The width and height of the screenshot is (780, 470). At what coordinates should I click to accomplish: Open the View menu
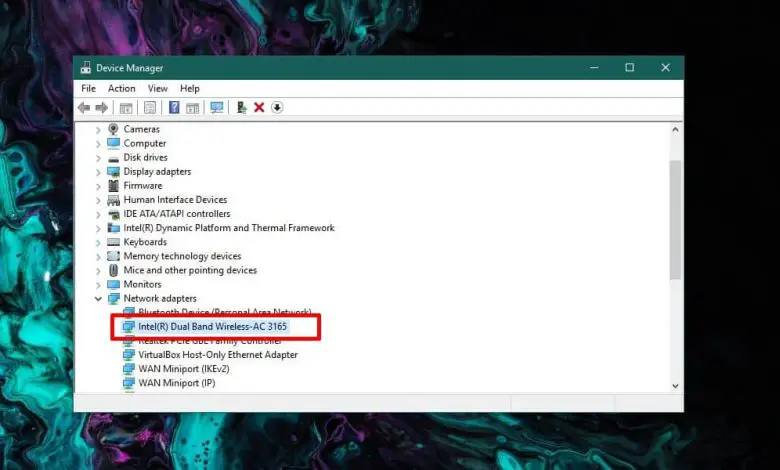click(157, 89)
